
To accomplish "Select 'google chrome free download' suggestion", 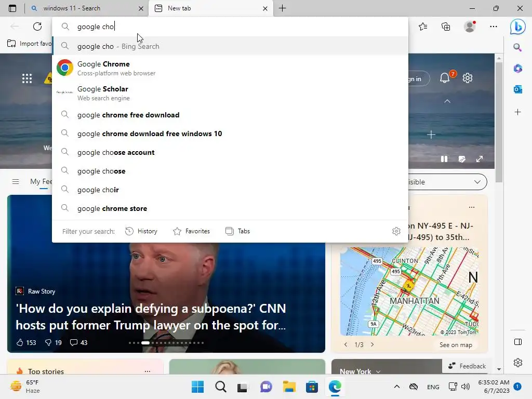I will click(230, 115).
